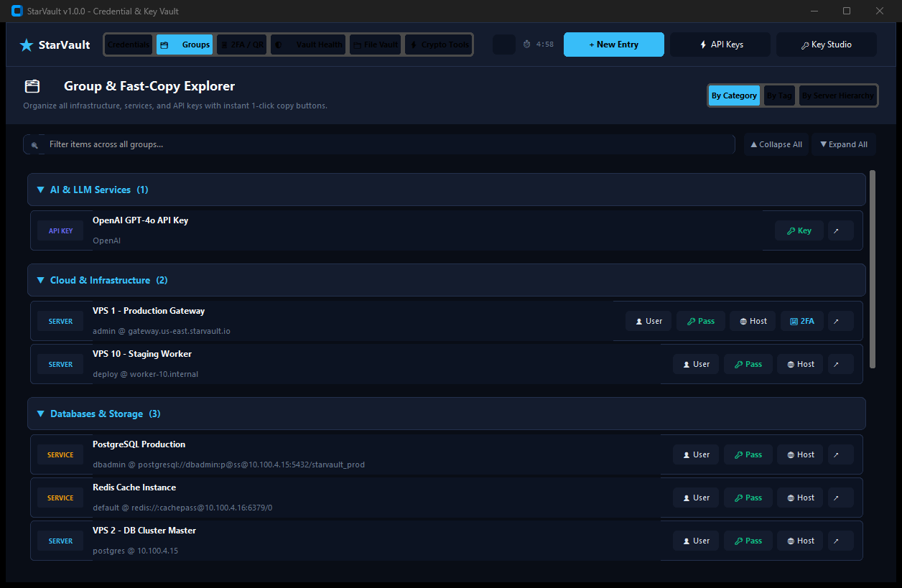Click the title 'OpenAI GPT-4o API Key'
Screen dimensions: 902x588
140,220
